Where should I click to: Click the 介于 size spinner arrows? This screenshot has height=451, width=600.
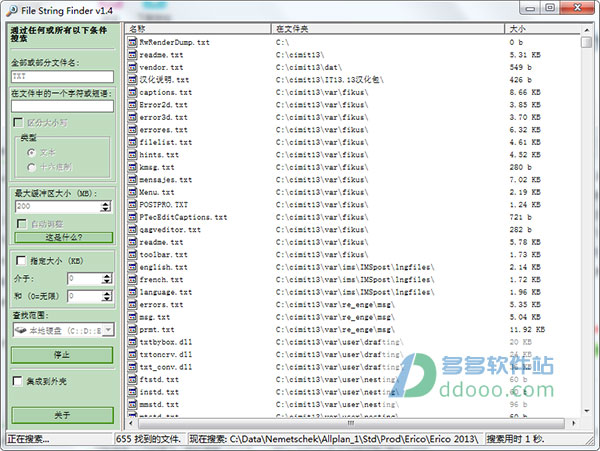pos(107,278)
